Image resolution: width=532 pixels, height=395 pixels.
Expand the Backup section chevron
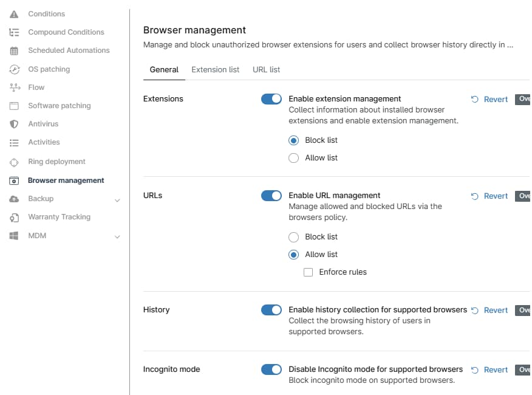[117, 200]
